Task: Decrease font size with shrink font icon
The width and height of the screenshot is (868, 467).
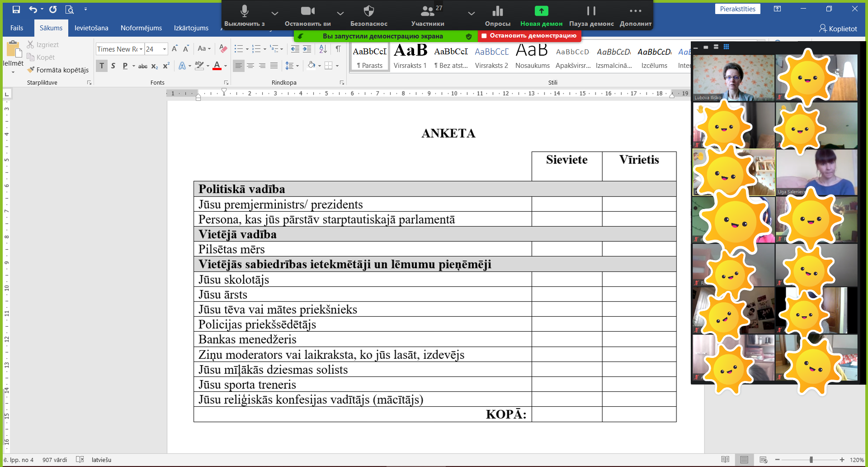Action: point(186,48)
